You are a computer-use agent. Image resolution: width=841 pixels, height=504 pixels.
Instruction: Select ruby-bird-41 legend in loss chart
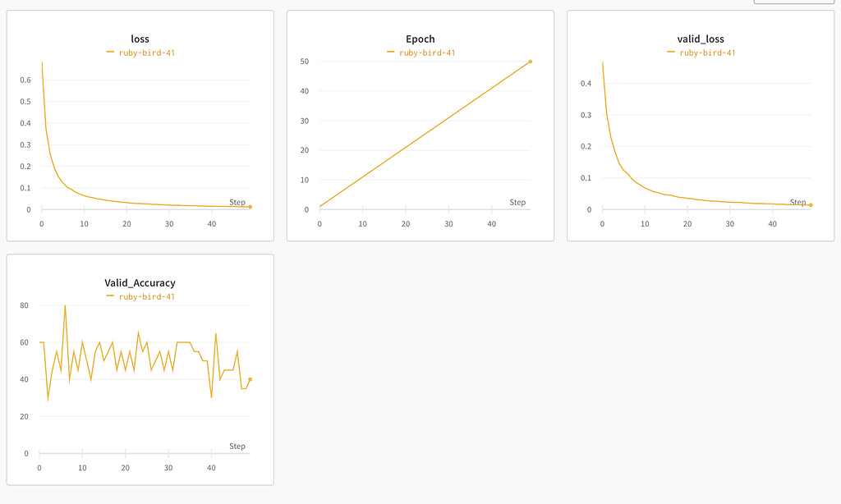(x=147, y=53)
